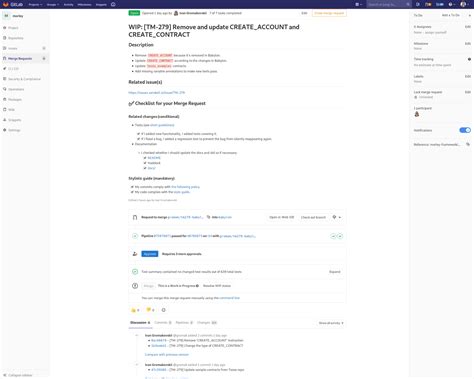The height and width of the screenshot is (379, 474).
Task: Toggle the commits comply with policy checkbox
Action: [x=132, y=187]
